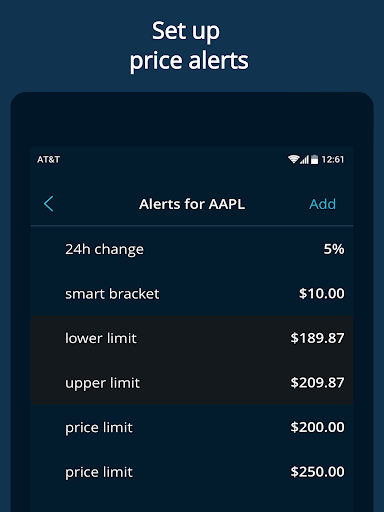Tap the AT&T carrier label
384x512 pixels.
point(48,160)
